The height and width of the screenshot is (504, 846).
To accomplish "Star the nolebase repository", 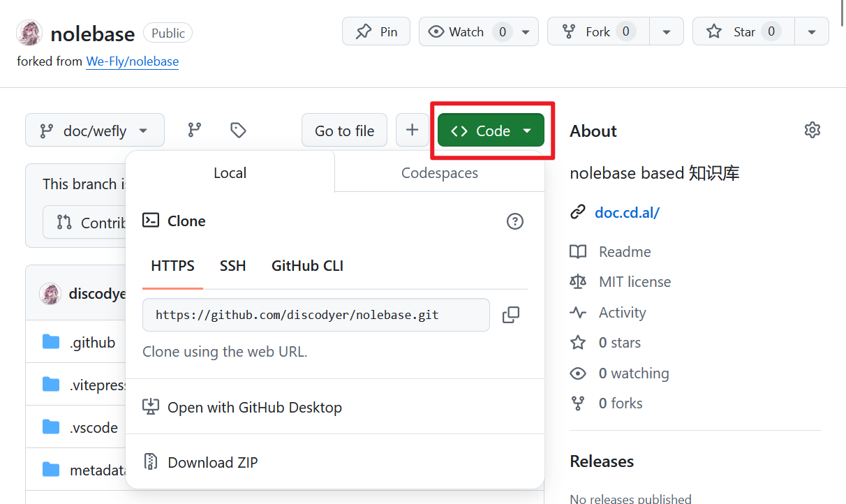I will coord(741,31).
